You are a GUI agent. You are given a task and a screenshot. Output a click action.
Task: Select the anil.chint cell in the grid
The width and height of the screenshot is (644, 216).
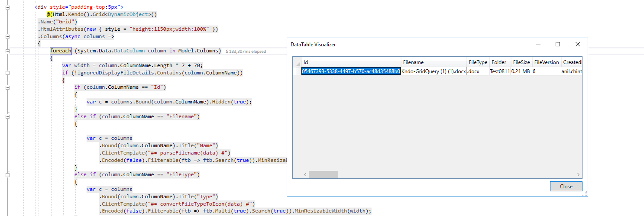572,71
